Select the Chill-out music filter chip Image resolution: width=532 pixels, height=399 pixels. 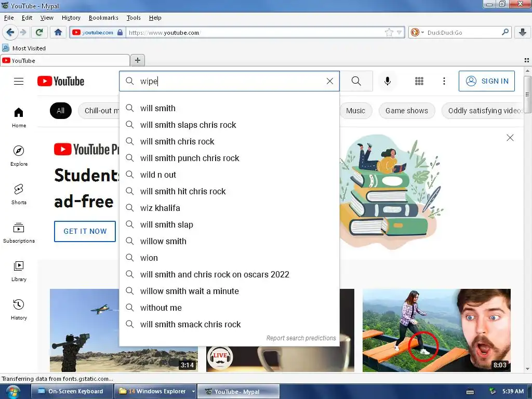tap(99, 111)
